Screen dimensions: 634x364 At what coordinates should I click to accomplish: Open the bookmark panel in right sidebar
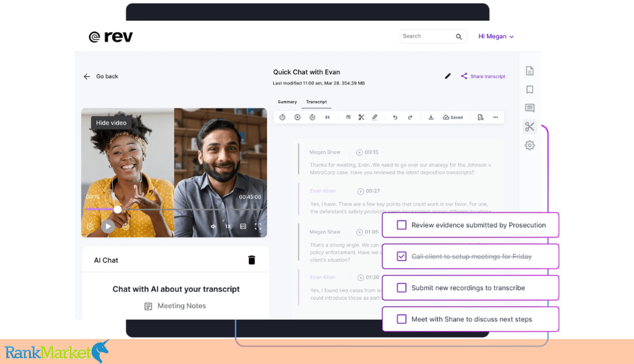[x=529, y=89]
